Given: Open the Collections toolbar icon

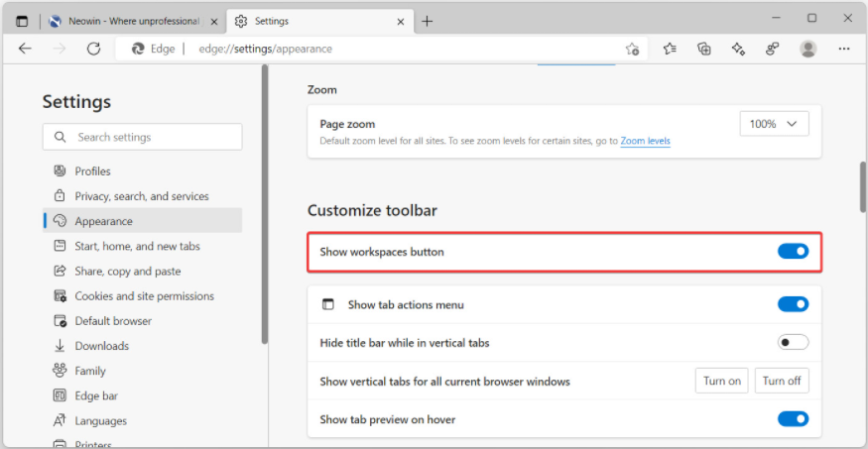Looking at the screenshot, I should coord(704,49).
